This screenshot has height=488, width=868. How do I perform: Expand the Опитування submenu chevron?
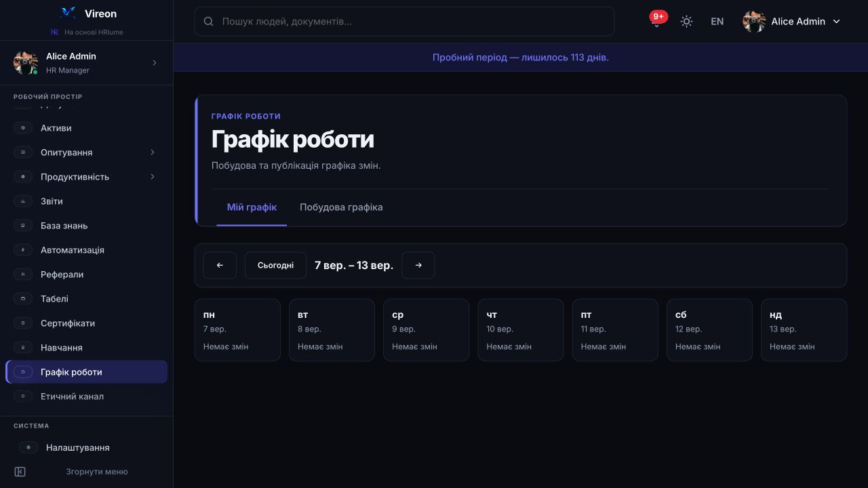[x=153, y=152]
